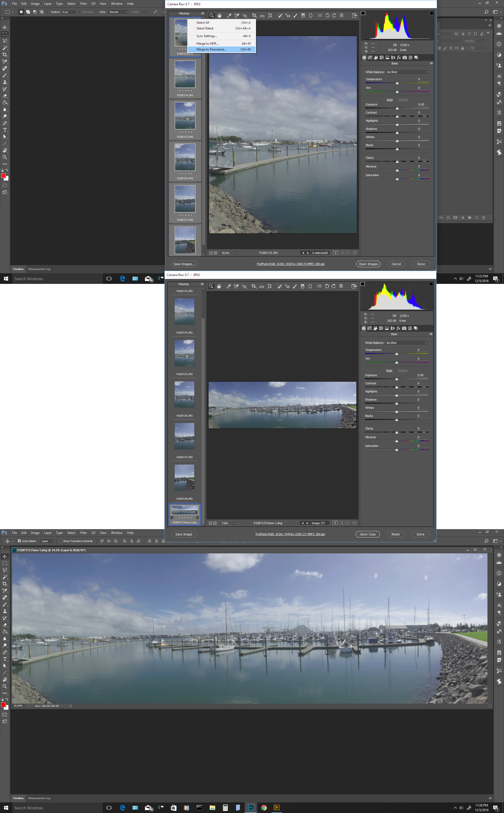Viewport: 504px width, 813px height.
Task: Click the Reset button
Action: tap(395, 534)
